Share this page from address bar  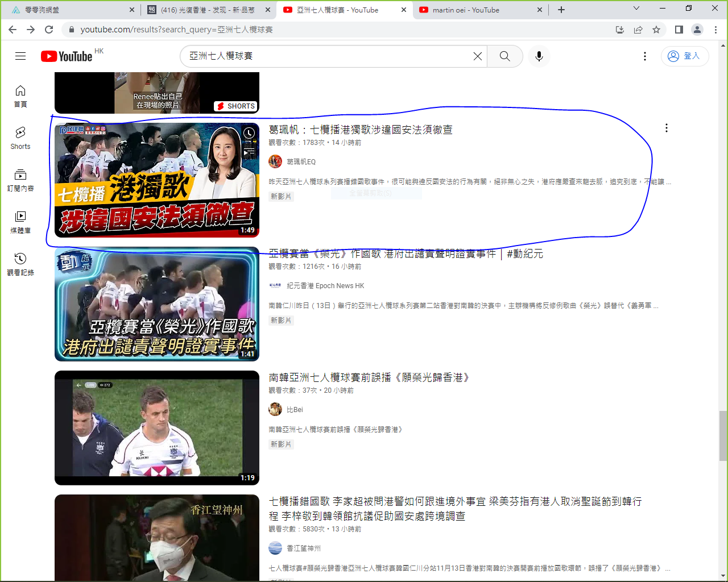tap(638, 30)
